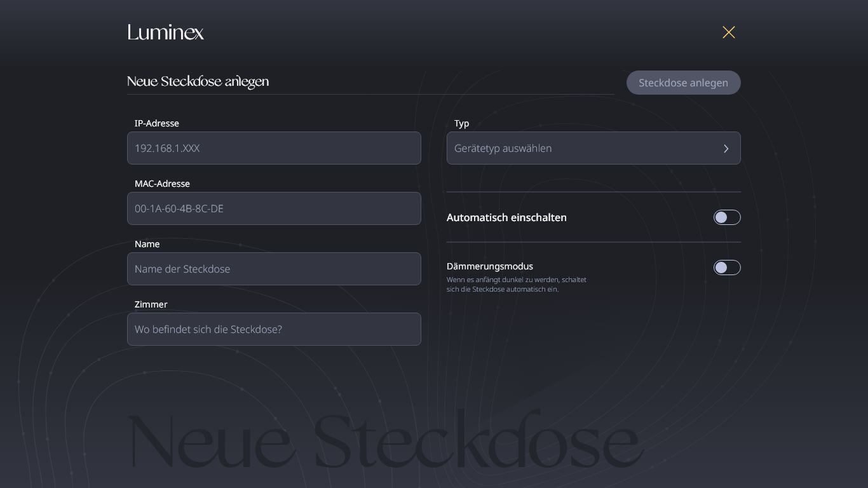Select the Dämmerungsmodus section label
The height and width of the screenshot is (488, 868).
pyautogui.click(x=489, y=266)
